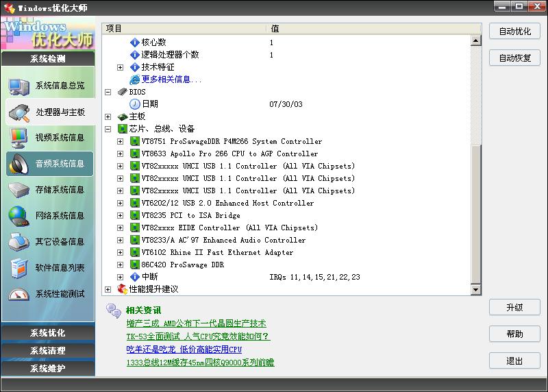This screenshot has height=392, width=548.
Task: Collapse the 芯片、总线、设备 node
Action: [108, 130]
